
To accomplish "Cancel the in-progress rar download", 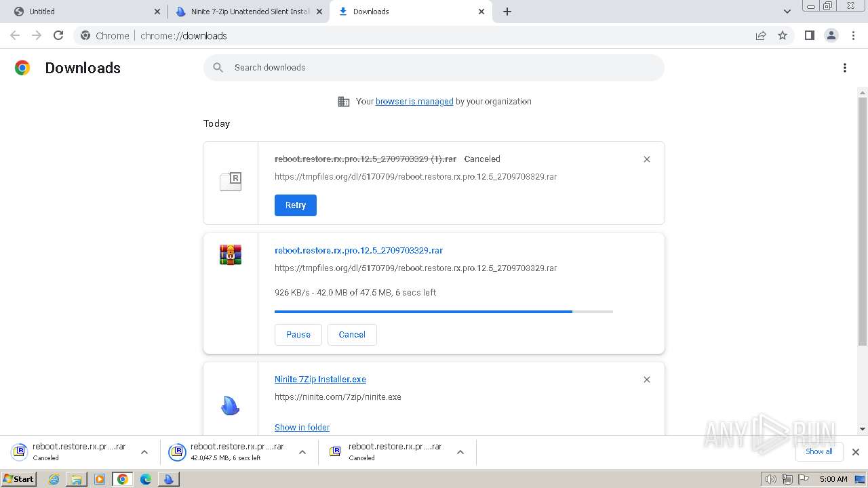I will click(x=352, y=335).
